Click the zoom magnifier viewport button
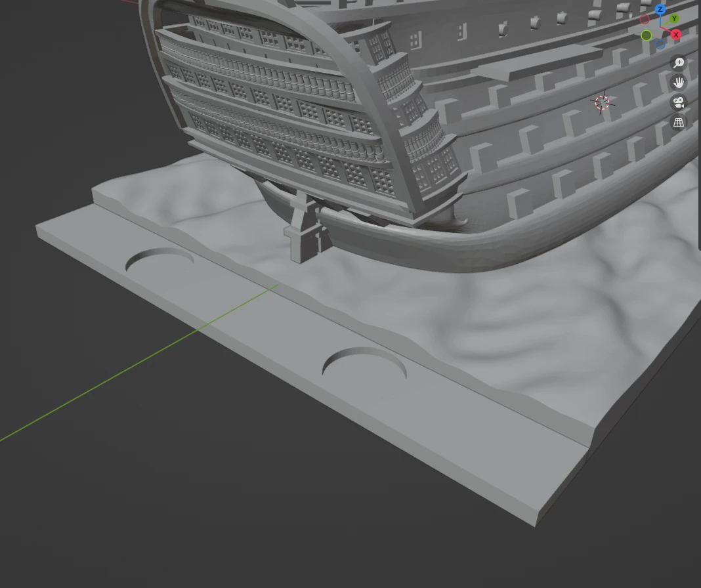This screenshot has width=701, height=588. 679,62
